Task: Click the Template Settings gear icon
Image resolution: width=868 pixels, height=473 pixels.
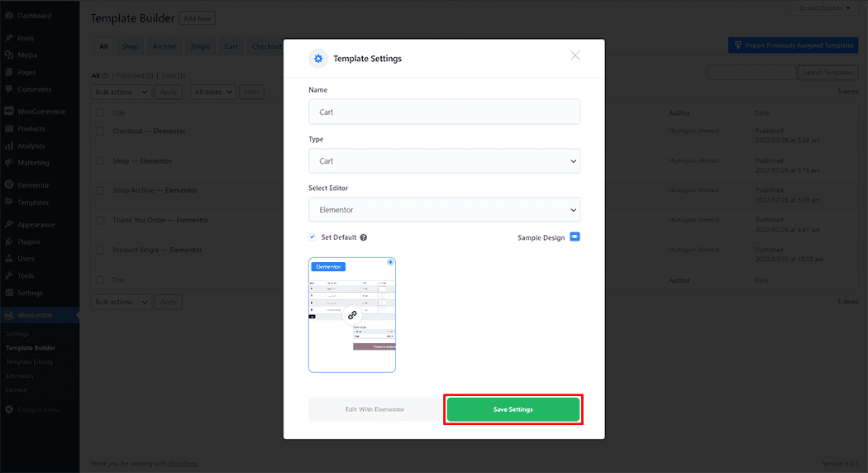Action: [318, 59]
